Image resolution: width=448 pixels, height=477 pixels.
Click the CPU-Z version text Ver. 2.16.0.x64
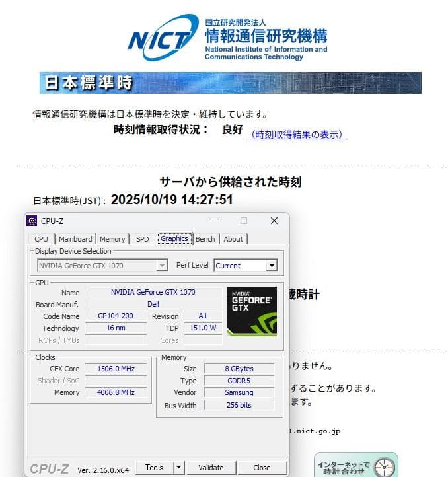[103, 470]
